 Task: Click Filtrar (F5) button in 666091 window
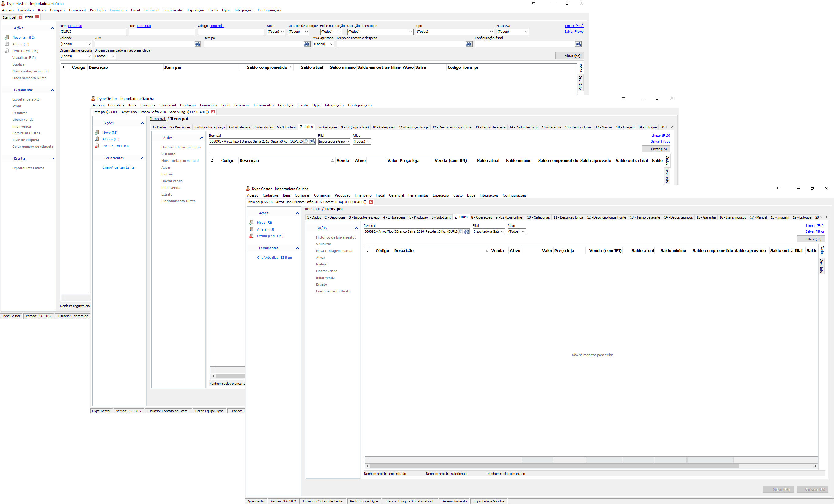[656, 149]
